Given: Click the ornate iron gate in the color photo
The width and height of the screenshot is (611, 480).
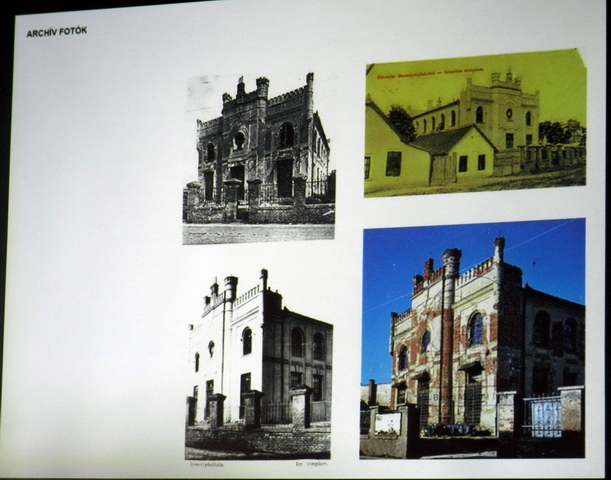Looking at the screenshot, I should pos(543,415).
